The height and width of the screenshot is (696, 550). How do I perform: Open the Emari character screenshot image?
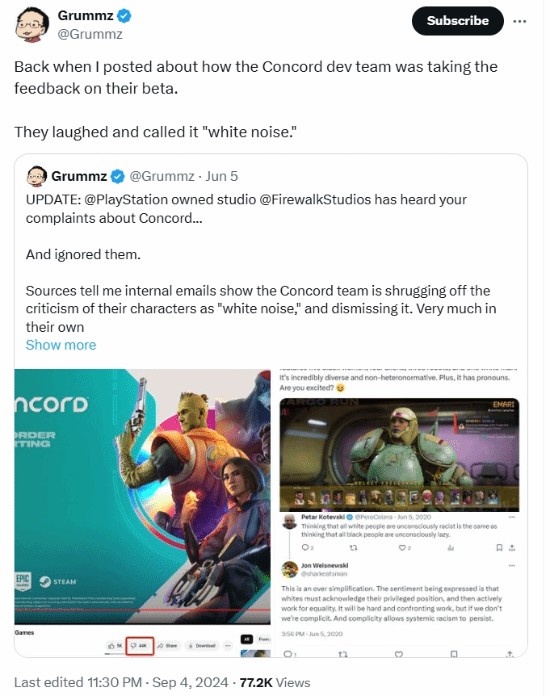click(399, 455)
